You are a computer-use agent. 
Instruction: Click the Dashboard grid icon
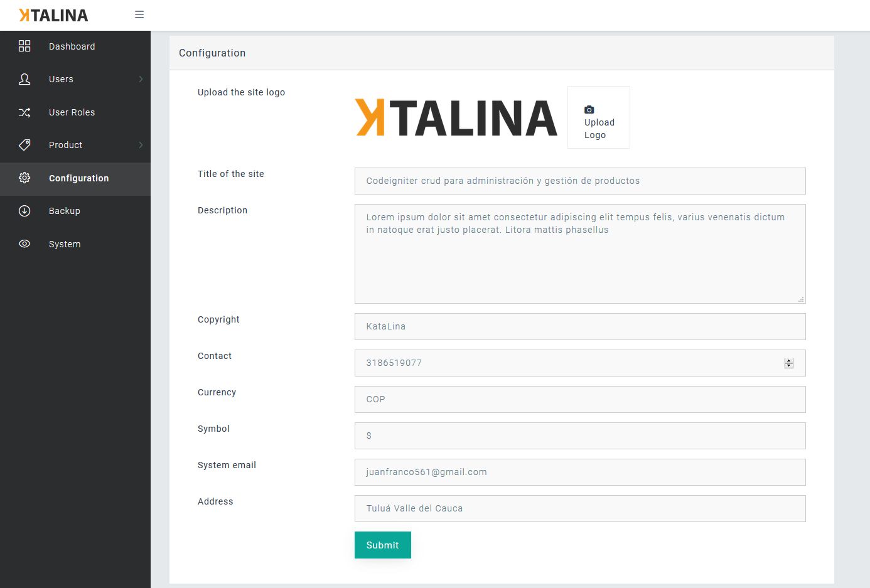[24, 46]
